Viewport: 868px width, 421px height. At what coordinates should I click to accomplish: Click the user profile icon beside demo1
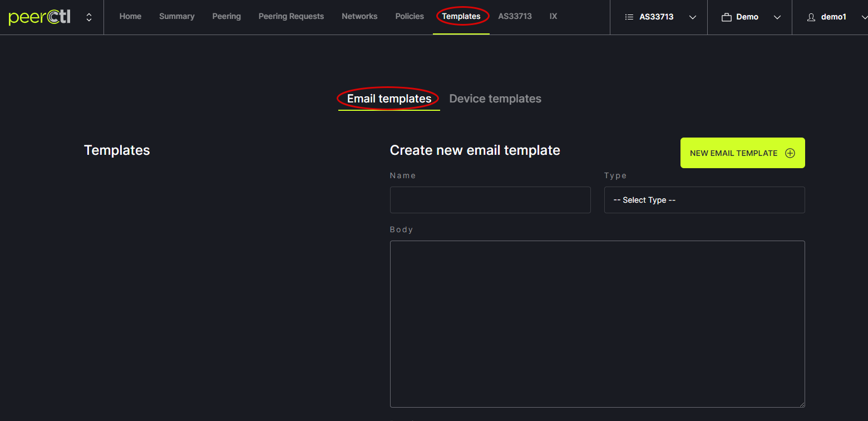tap(811, 17)
